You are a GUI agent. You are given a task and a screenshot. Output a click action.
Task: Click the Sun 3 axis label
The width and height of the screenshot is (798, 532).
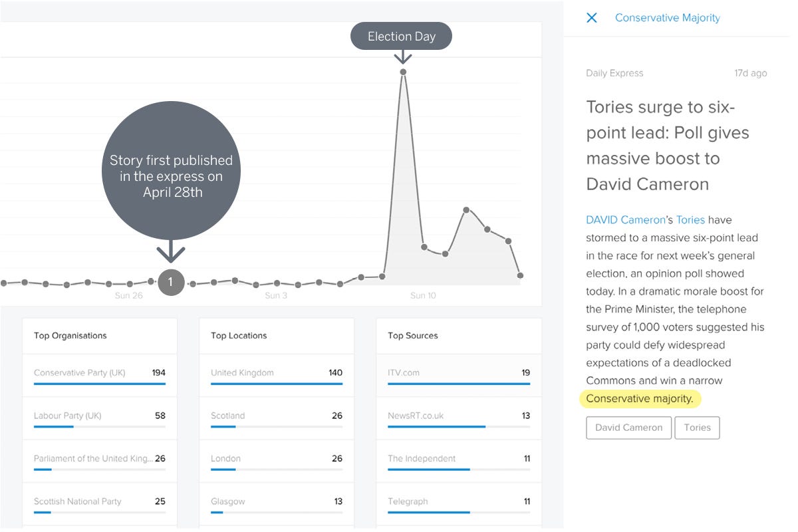pos(276,295)
